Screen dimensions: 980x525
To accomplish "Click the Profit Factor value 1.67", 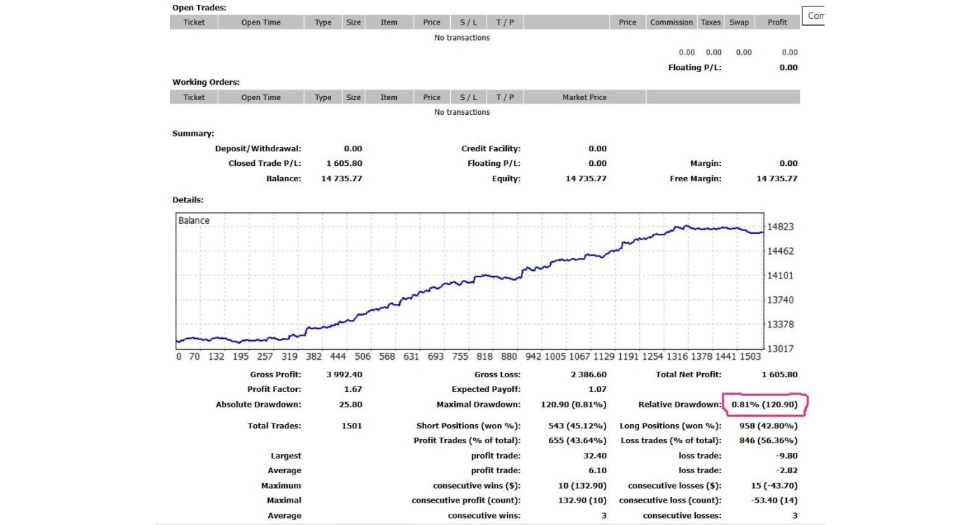I will point(353,389).
